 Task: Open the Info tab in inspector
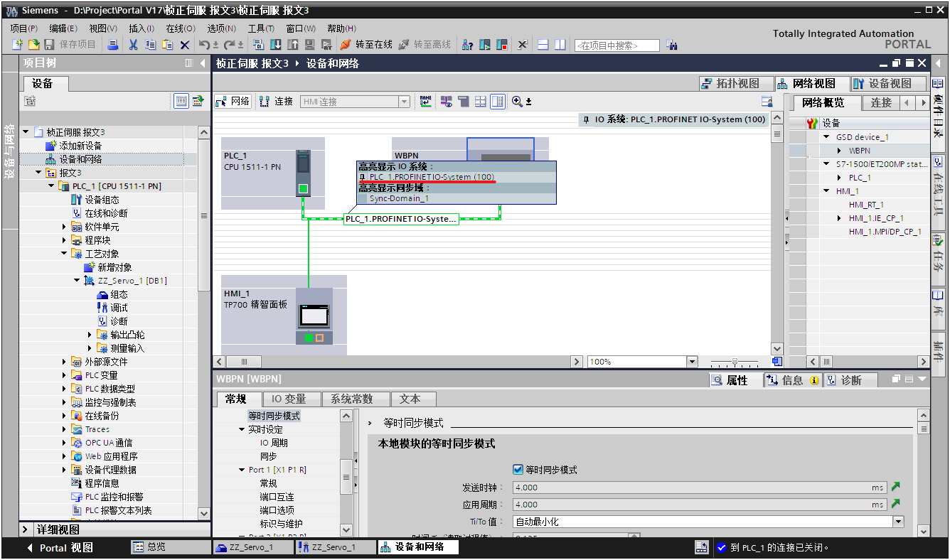pos(792,380)
